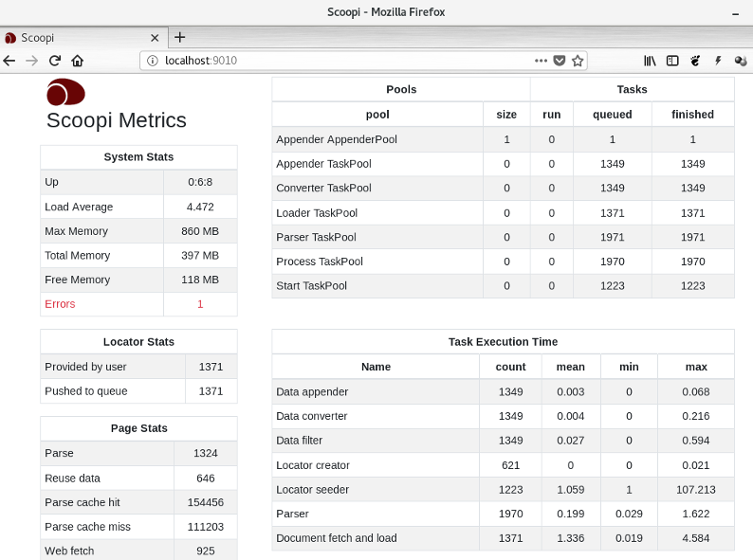Click the red Errors count 1
Image resolution: width=753 pixels, height=560 pixels.
(200, 304)
